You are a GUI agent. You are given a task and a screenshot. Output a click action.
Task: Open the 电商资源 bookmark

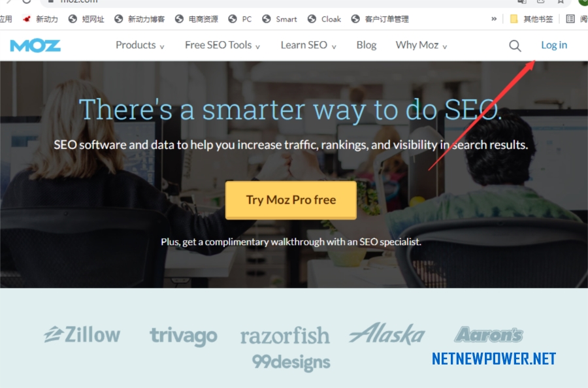[x=197, y=19]
